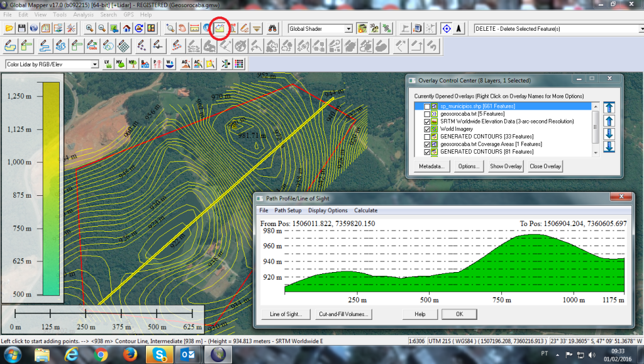The height and width of the screenshot is (364, 644).
Task: Select the circled Path Profile/Line of Sight tool
Action: [x=219, y=28]
